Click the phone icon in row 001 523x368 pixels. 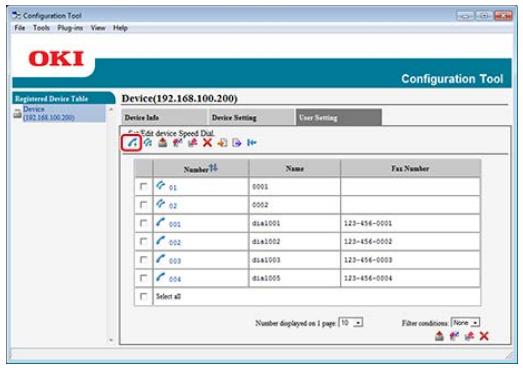(160, 222)
